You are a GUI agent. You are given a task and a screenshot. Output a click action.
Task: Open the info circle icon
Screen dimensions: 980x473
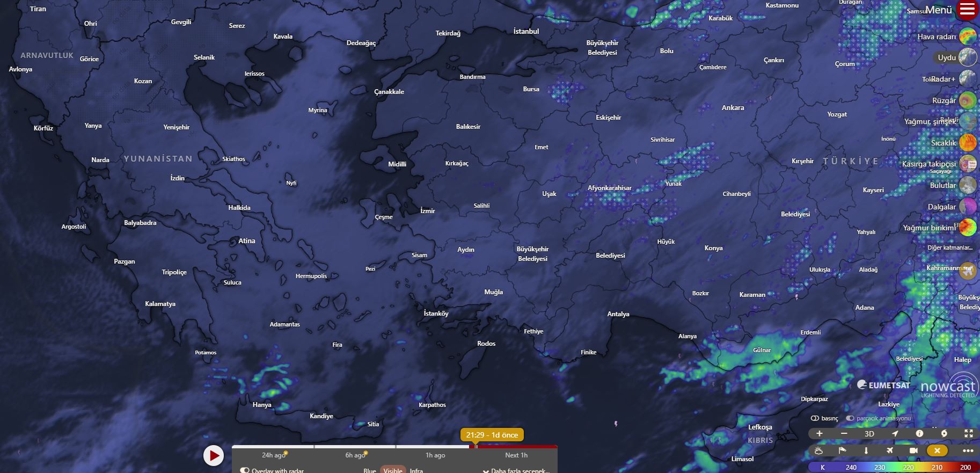click(x=919, y=434)
